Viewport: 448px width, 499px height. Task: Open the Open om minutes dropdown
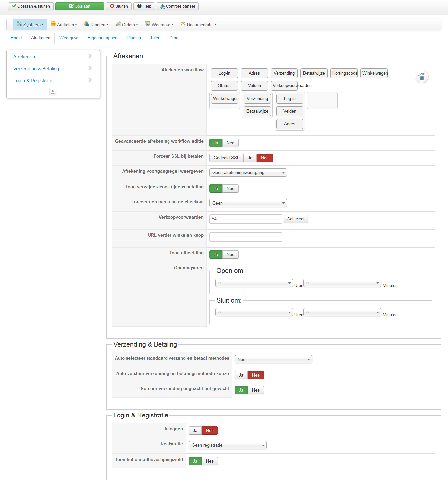click(342, 283)
